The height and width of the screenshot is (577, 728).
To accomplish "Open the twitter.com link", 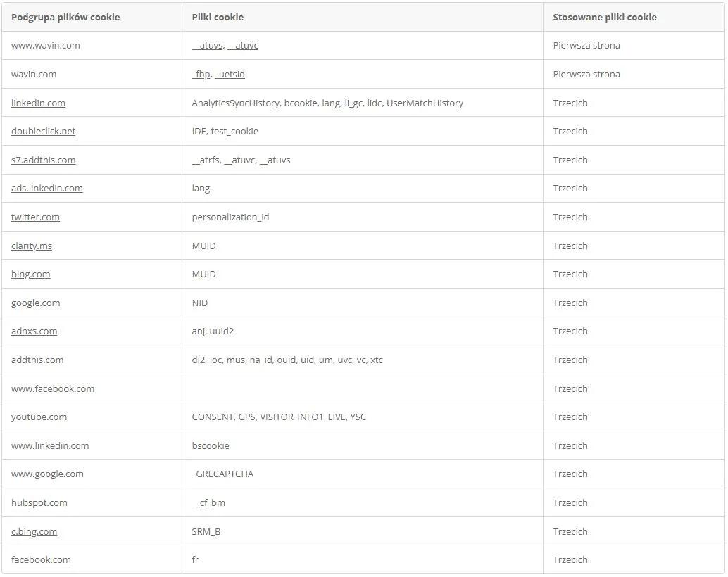I will coord(35,217).
